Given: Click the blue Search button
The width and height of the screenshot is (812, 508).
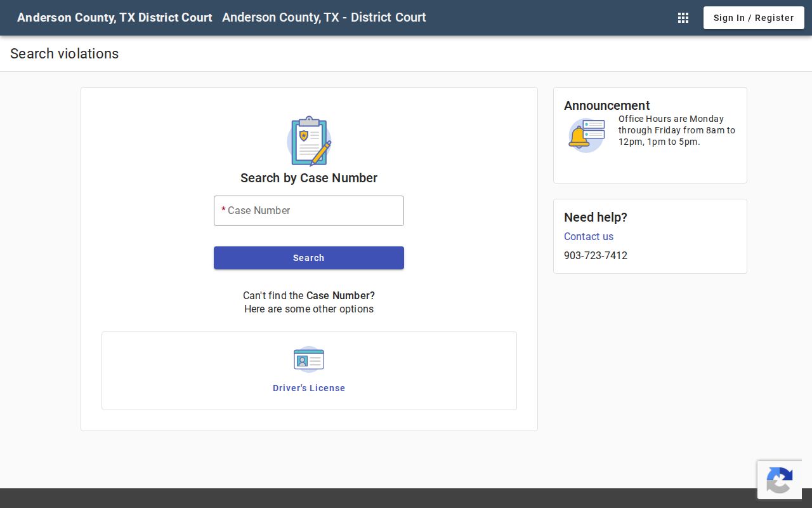Looking at the screenshot, I should 309,258.
